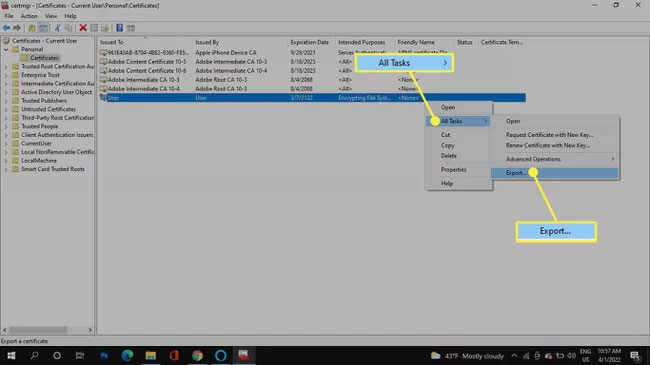Expand Trusted Root Certification Authorities node
Viewport: 650px width, 365px height.
point(6,66)
